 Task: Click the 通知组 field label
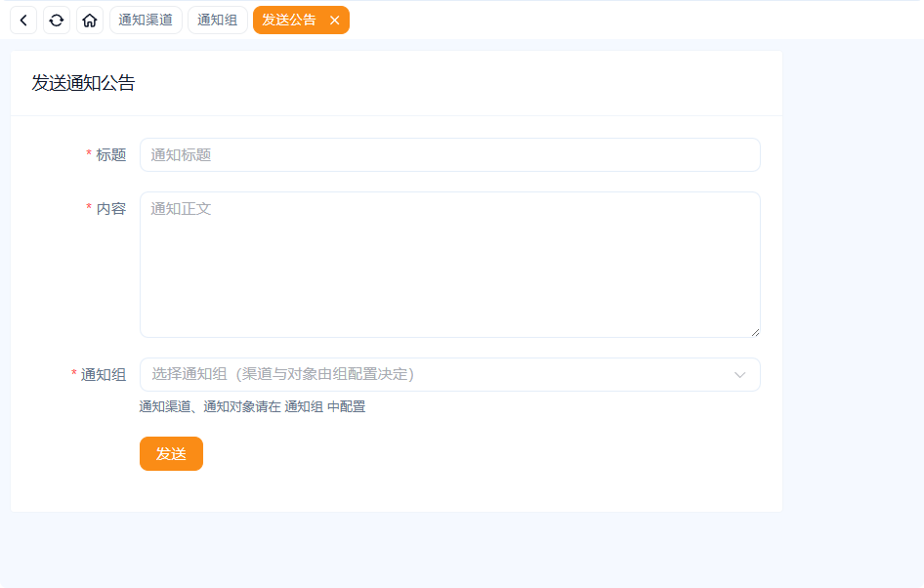pyautogui.click(x=104, y=375)
